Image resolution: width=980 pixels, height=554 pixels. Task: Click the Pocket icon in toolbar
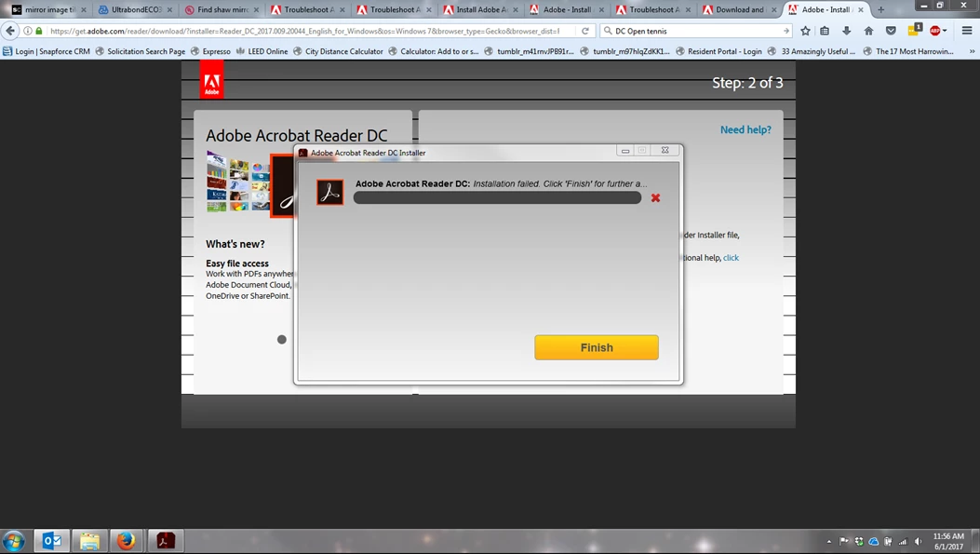[891, 31]
